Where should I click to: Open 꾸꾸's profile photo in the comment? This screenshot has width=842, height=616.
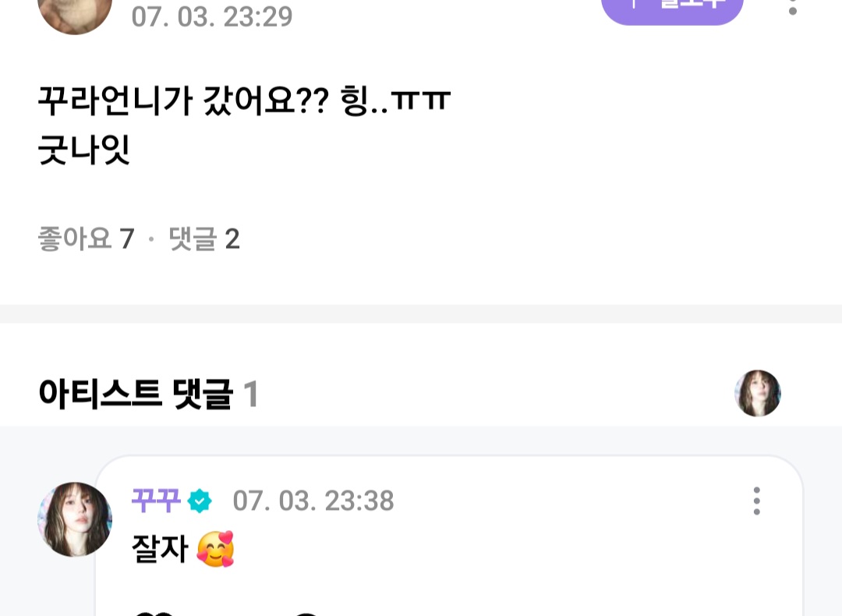coord(75,519)
